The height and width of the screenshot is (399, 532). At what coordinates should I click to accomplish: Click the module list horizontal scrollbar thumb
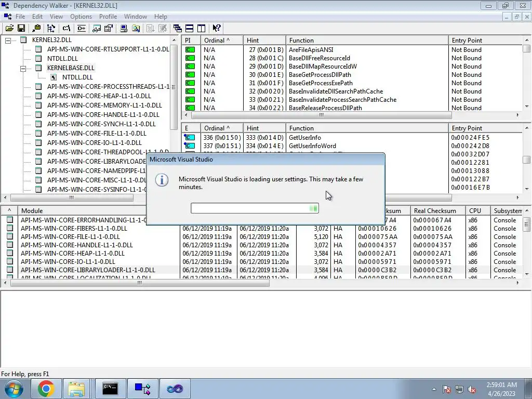coord(140,283)
